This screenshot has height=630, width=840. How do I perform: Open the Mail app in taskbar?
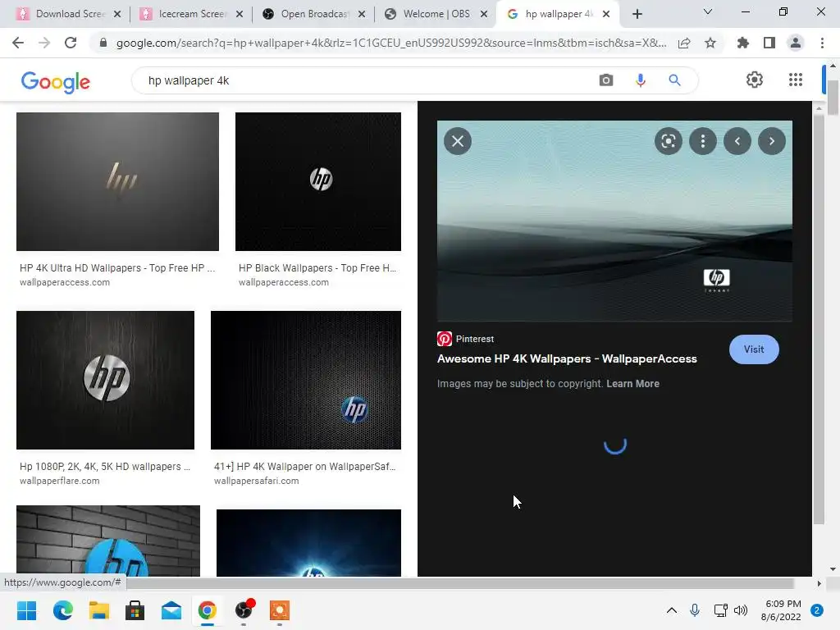(171, 610)
